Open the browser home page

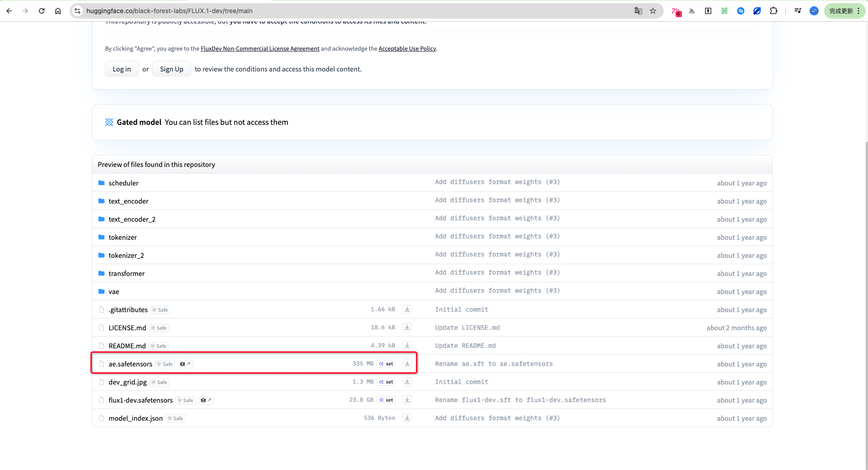pos(58,11)
